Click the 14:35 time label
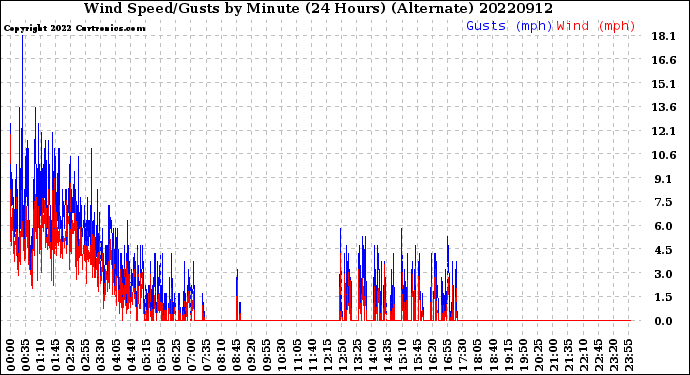Viewport: 690px width, 375px height. (x=388, y=355)
